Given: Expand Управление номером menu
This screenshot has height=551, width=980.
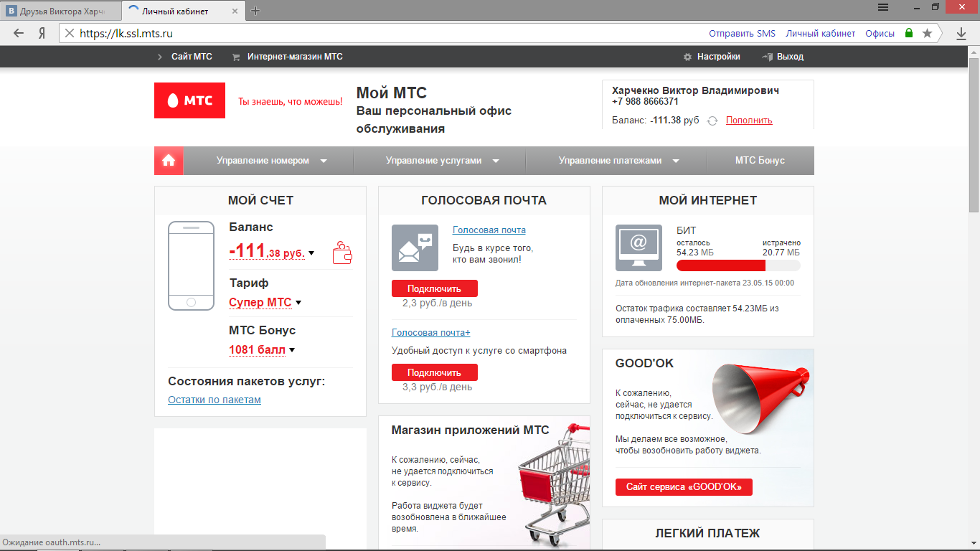Looking at the screenshot, I should 271,161.
